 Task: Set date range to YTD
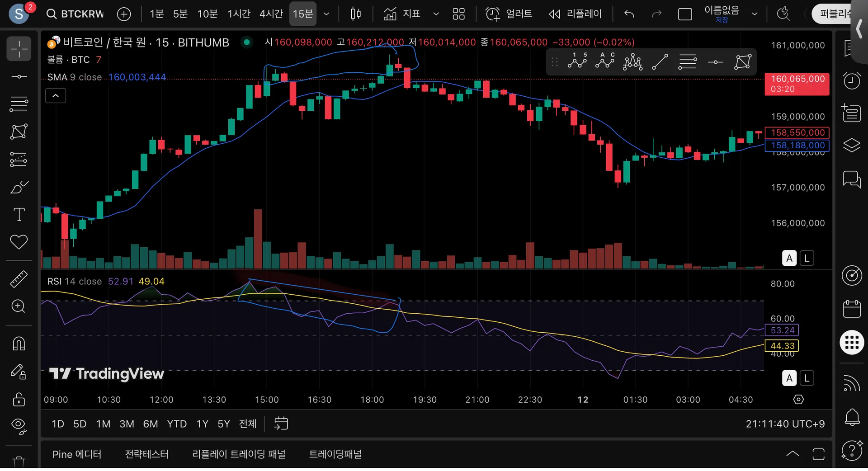click(177, 424)
